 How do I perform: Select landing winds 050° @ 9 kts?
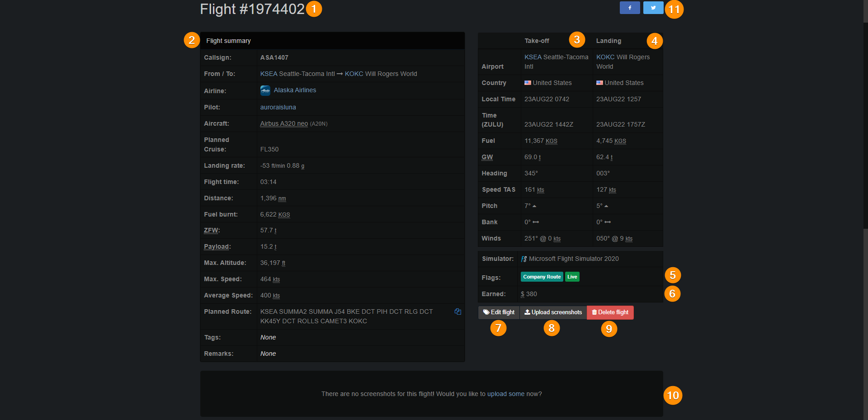click(x=614, y=238)
